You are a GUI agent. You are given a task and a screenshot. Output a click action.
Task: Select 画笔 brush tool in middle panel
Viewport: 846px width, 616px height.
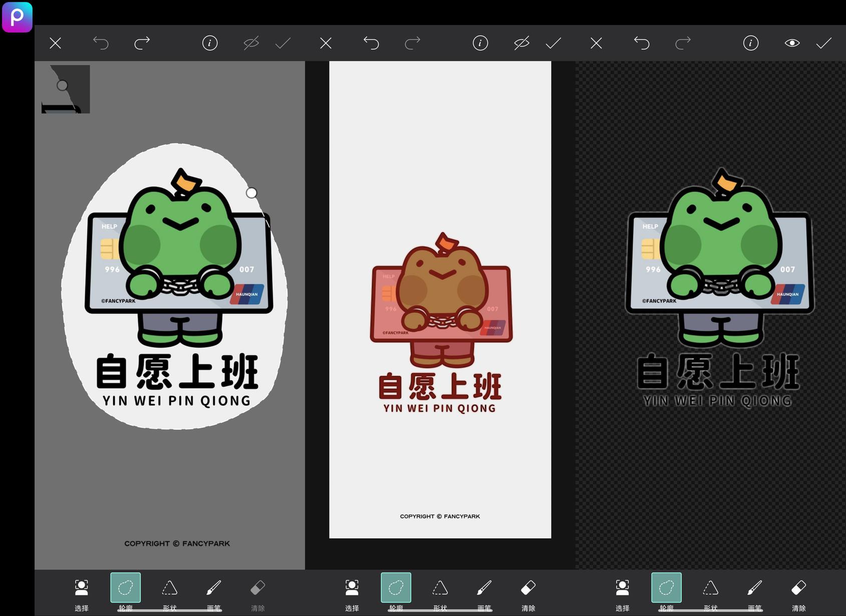[x=484, y=594]
